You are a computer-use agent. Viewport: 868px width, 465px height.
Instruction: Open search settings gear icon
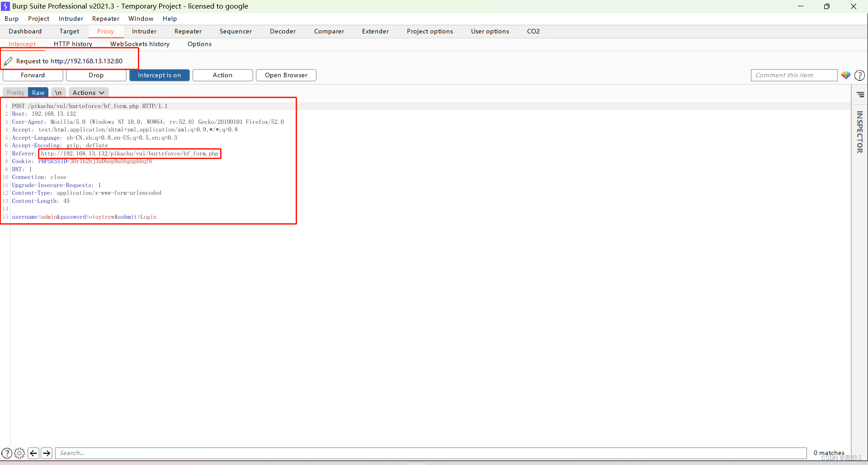[x=19, y=453]
